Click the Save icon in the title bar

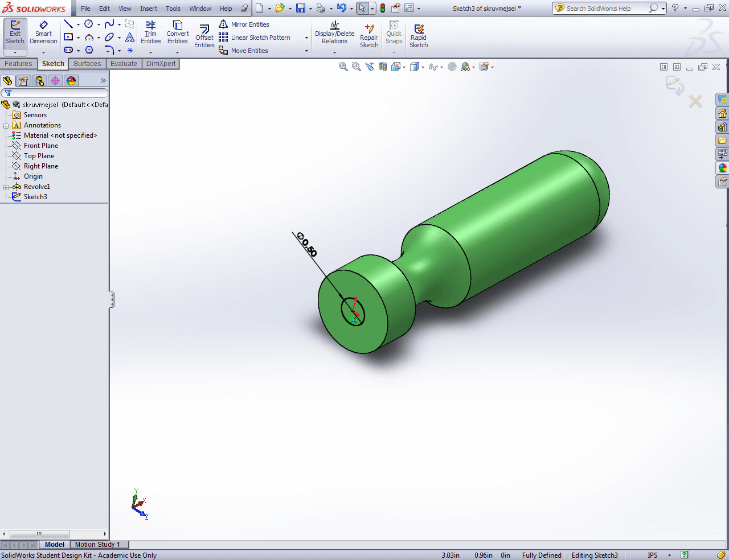[x=301, y=8]
